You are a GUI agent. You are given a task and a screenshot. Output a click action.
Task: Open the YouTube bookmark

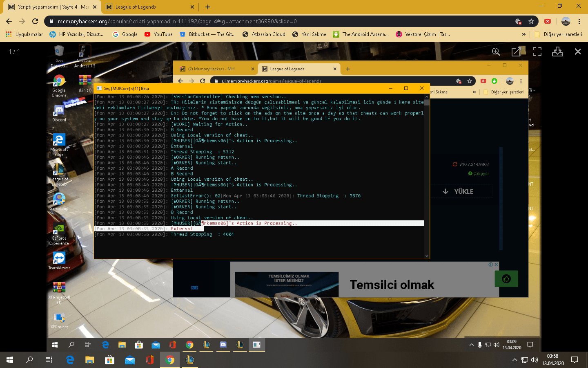158,34
